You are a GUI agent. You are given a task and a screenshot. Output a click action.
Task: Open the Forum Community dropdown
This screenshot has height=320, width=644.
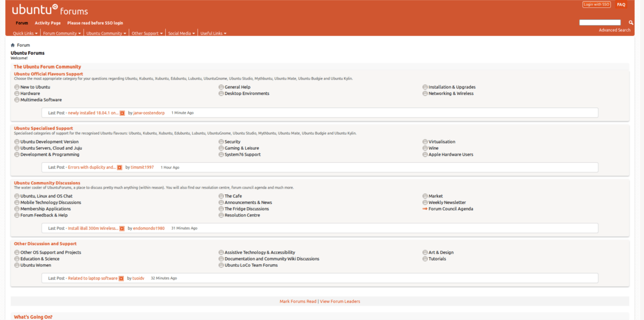(61, 33)
